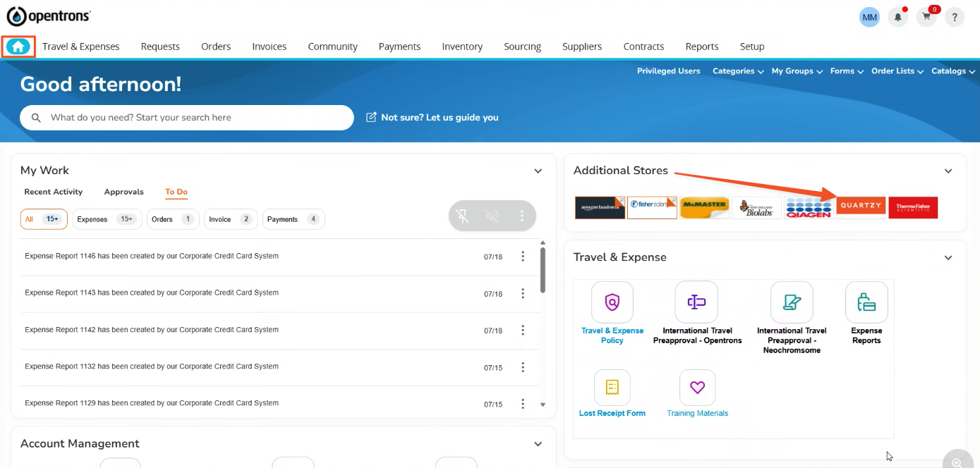Open the Quartzy store tile
This screenshot has height=468, width=980.
click(x=861, y=207)
